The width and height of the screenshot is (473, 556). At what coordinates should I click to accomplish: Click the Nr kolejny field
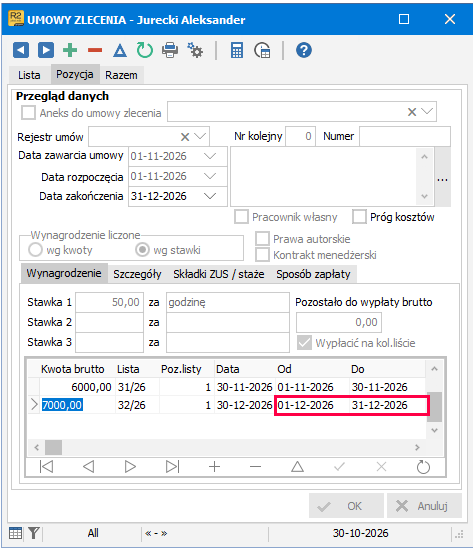(x=300, y=136)
